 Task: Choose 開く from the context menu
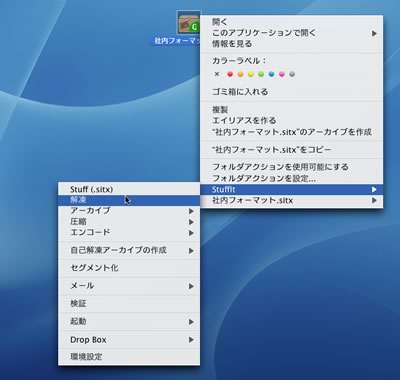[292, 22]
